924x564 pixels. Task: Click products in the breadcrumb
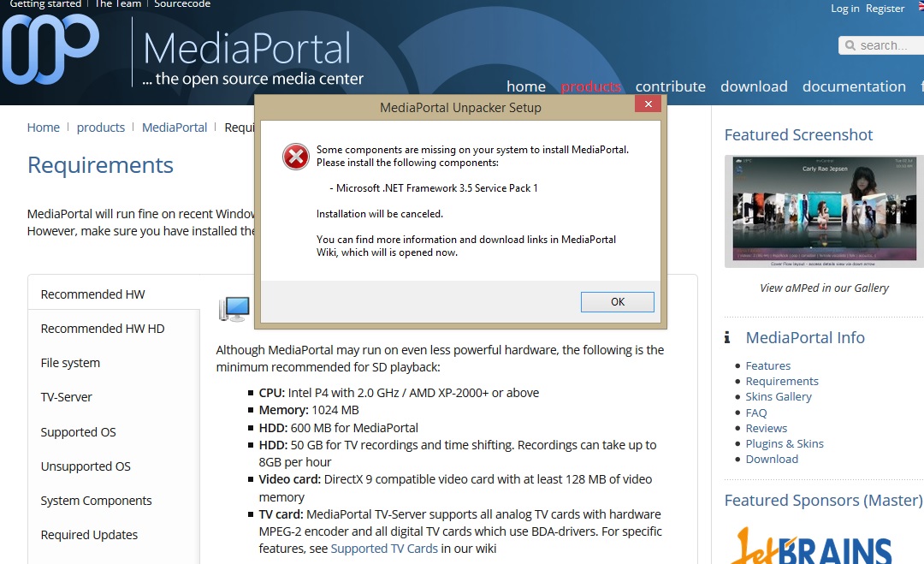pos(101,128)
